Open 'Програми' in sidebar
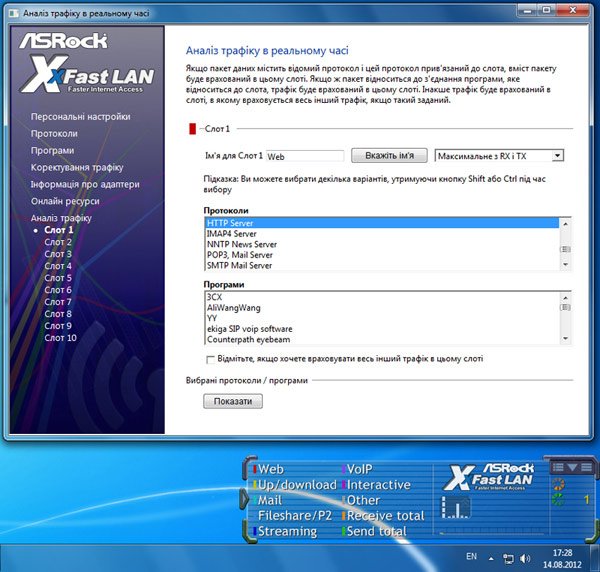The height and width of the screenshot is (572, 600). (52, 150)
